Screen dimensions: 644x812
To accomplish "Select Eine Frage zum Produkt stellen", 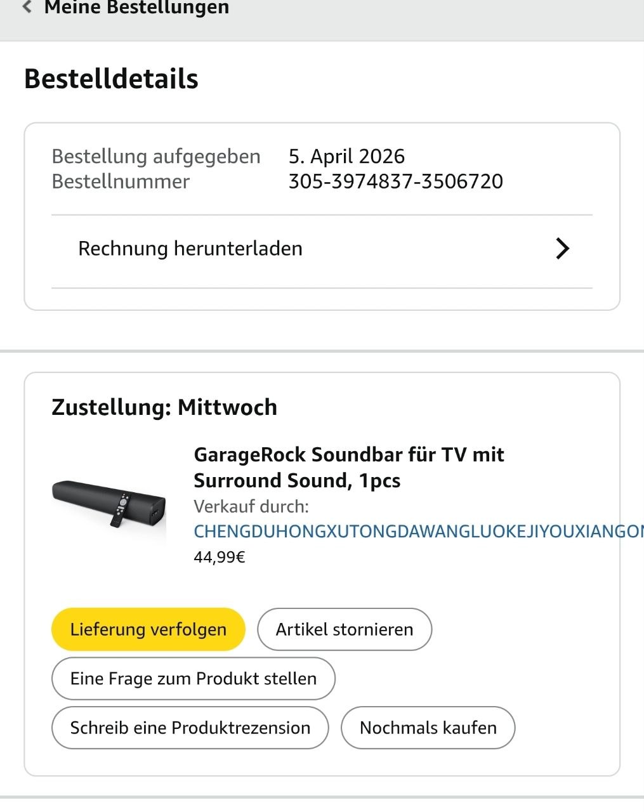I will pos(193,679).
